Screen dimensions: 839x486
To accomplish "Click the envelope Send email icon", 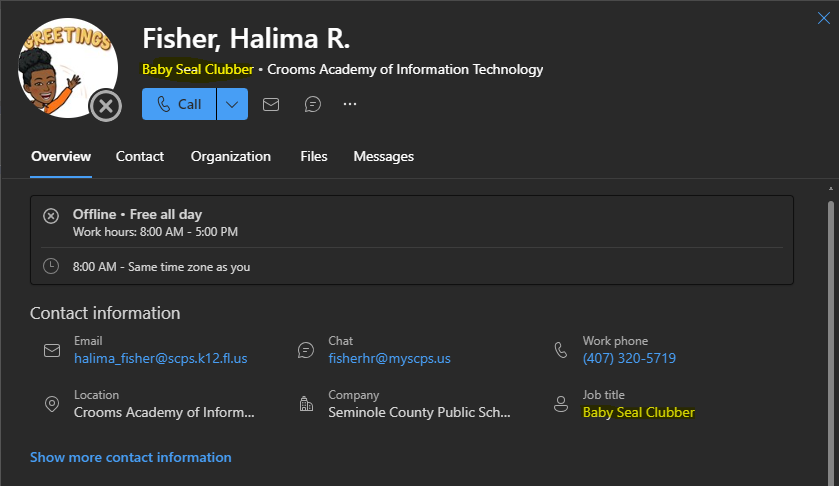I will [271, 104].
